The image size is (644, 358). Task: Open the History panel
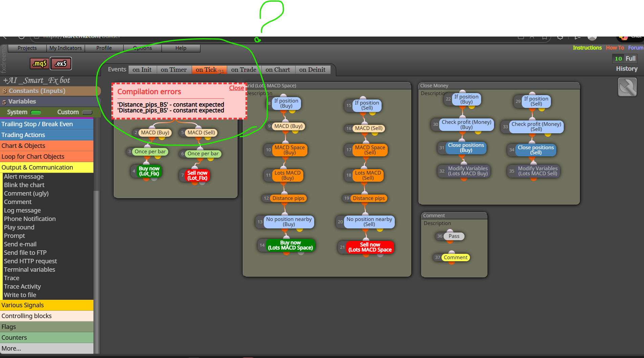click(626, 69)
